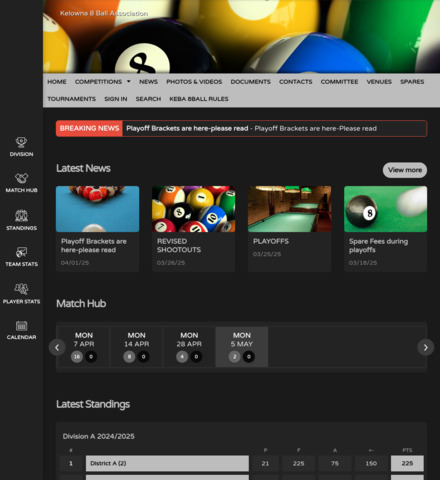
Task: Click the Breaking News red label
Action: (89, 128)
